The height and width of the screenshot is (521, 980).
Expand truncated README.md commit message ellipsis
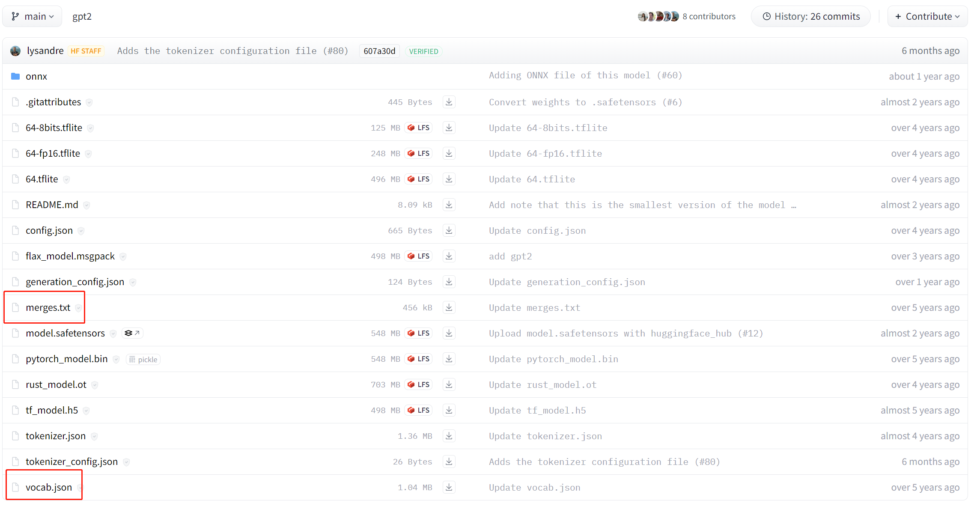[794, 205]
